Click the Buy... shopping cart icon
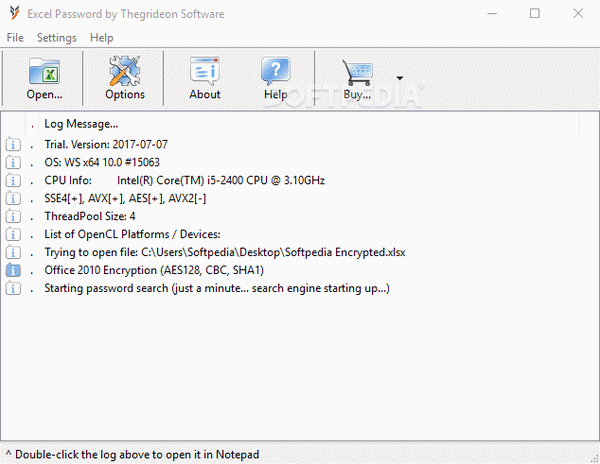The image size is (600, 464). (x=357, y=72)
